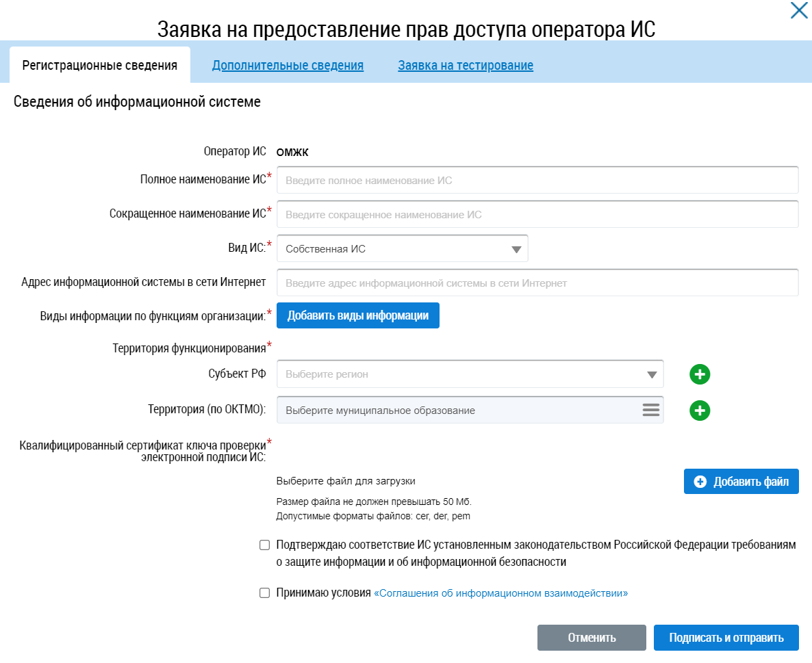Click green plus next to Территория (по ОКТМО)
This screenshot has width=812, height=663.
(700, 411)
